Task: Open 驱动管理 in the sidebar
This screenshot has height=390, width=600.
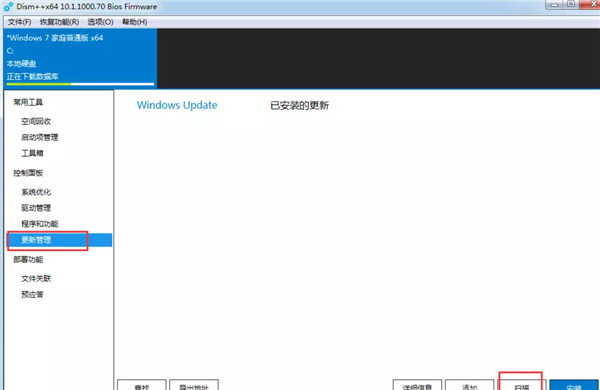Action: [36, 208]
